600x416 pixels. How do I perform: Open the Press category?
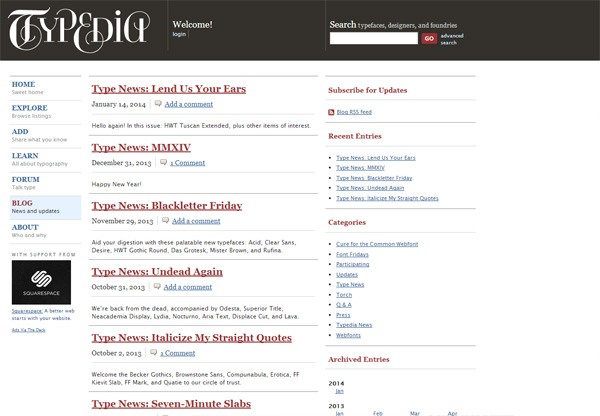click(x=343, y=315)
